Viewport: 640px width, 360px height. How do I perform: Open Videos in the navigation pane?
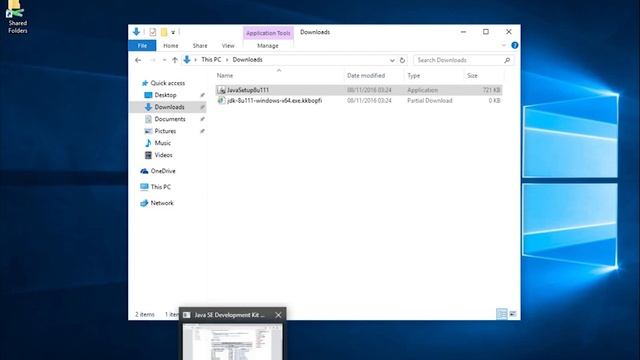click(x=163, y=155)
